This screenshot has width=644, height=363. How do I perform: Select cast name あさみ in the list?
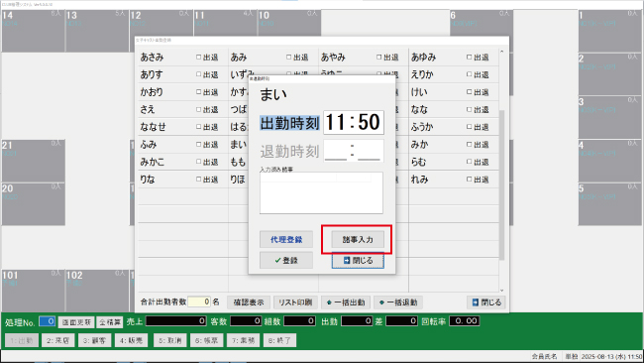(152, 58)
